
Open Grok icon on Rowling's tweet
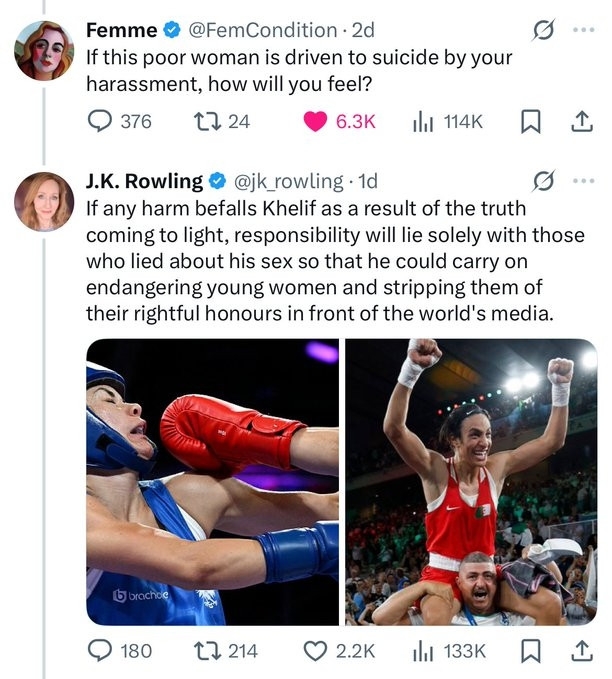[x=544, y=181]
